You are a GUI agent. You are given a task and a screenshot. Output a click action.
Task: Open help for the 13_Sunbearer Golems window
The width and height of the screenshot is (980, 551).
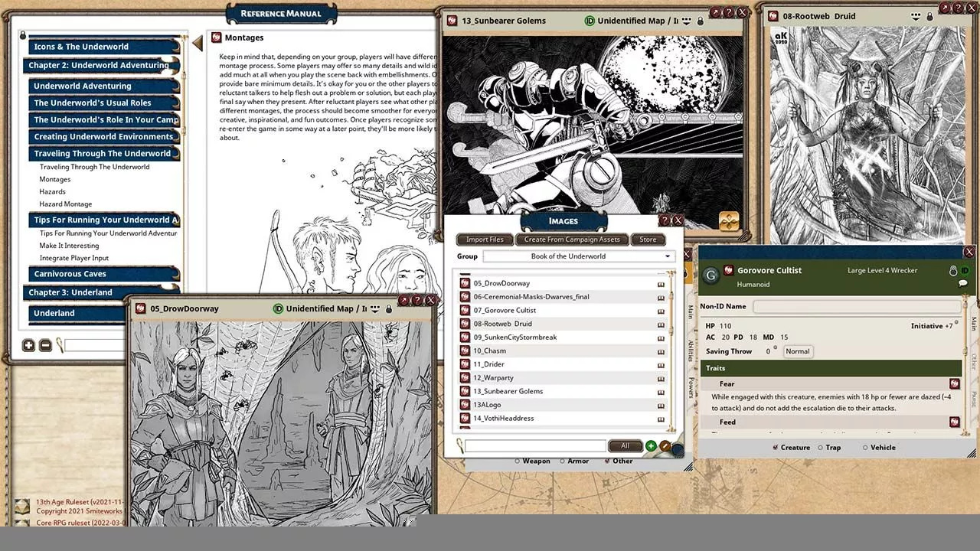728,12
